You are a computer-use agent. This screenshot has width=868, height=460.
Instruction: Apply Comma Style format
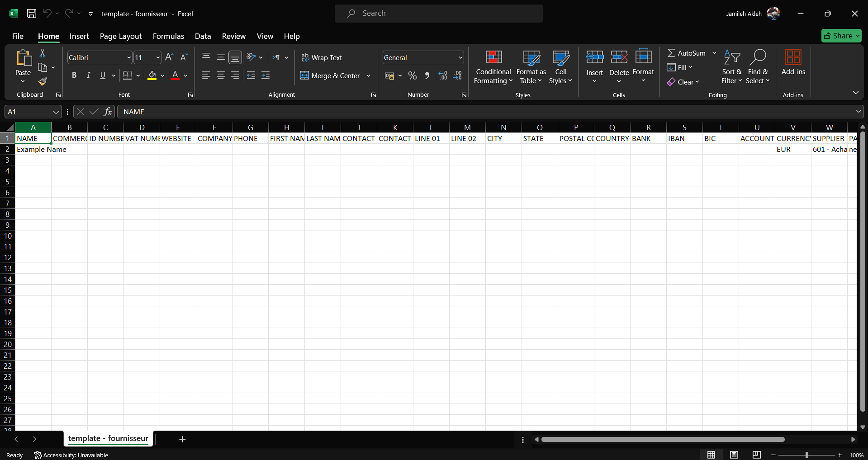point(427,75)
